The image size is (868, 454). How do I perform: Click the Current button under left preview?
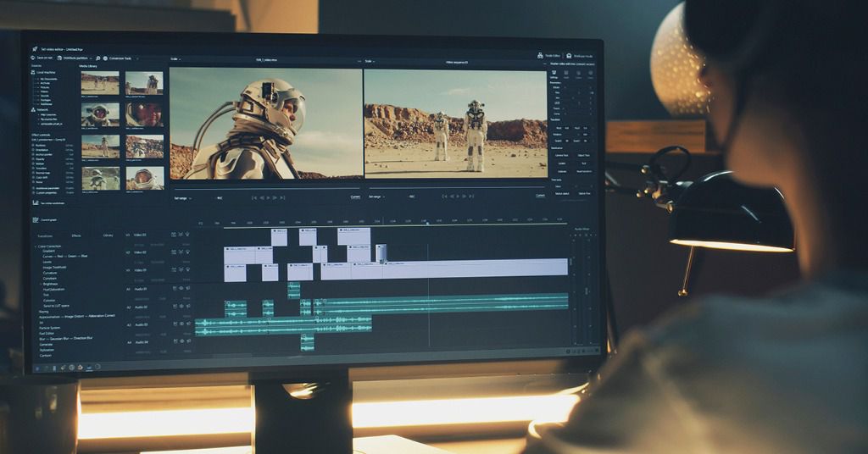355,197
